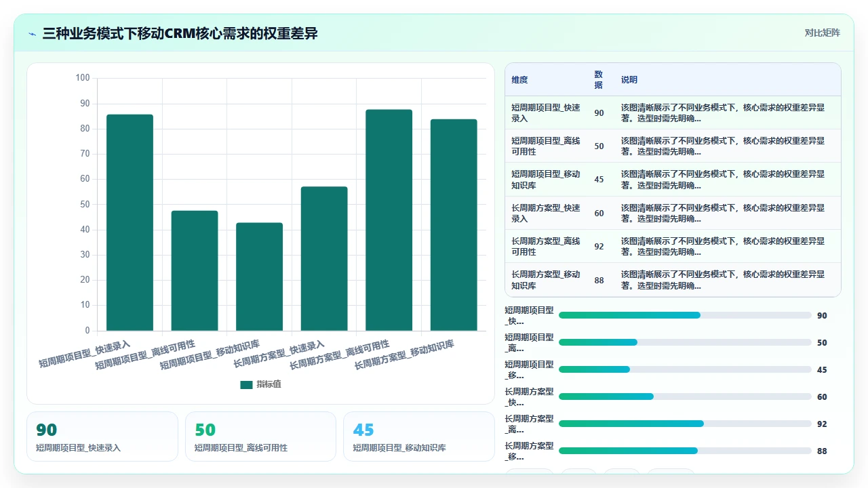Viewport: 868px width, 488px height.
Task: Click x-axis label 短周期项目型_移动知识库 under the chart
Action: [210, 355]
